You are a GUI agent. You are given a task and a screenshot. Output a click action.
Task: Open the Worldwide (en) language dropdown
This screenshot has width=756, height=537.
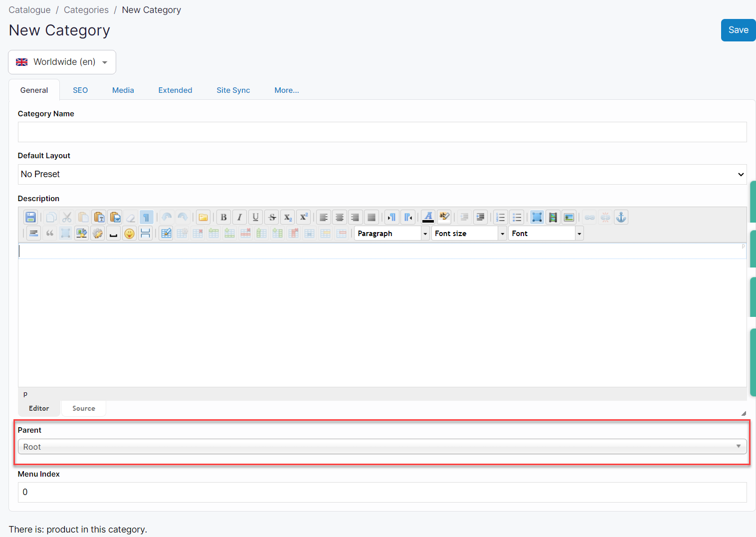click(x=62, y=62)
